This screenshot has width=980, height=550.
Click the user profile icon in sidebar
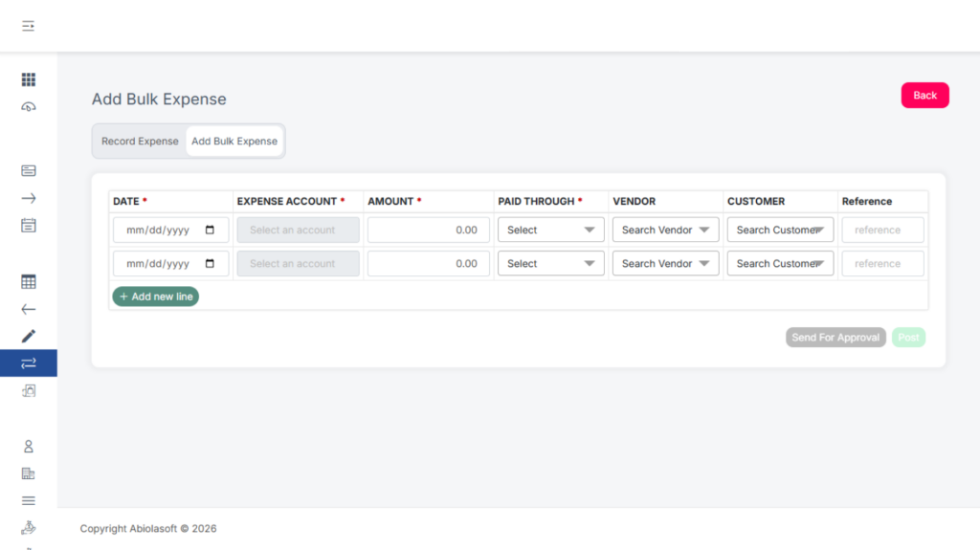pyautogui.click(x=29, y=447)
